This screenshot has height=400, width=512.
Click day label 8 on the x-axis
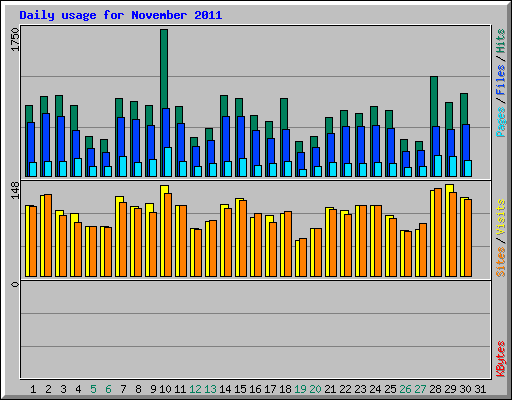[138, 389]
